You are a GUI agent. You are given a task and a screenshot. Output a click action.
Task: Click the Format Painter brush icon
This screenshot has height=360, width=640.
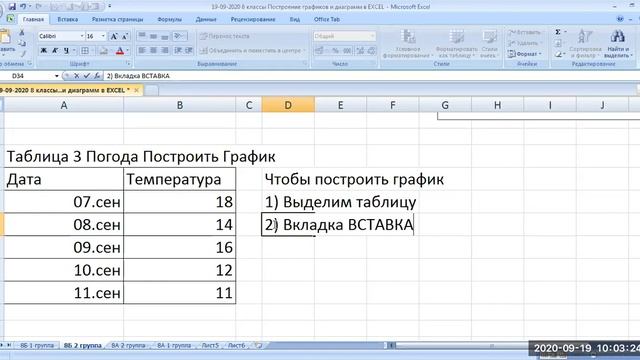pyautogui.click(x=22, y=53)
